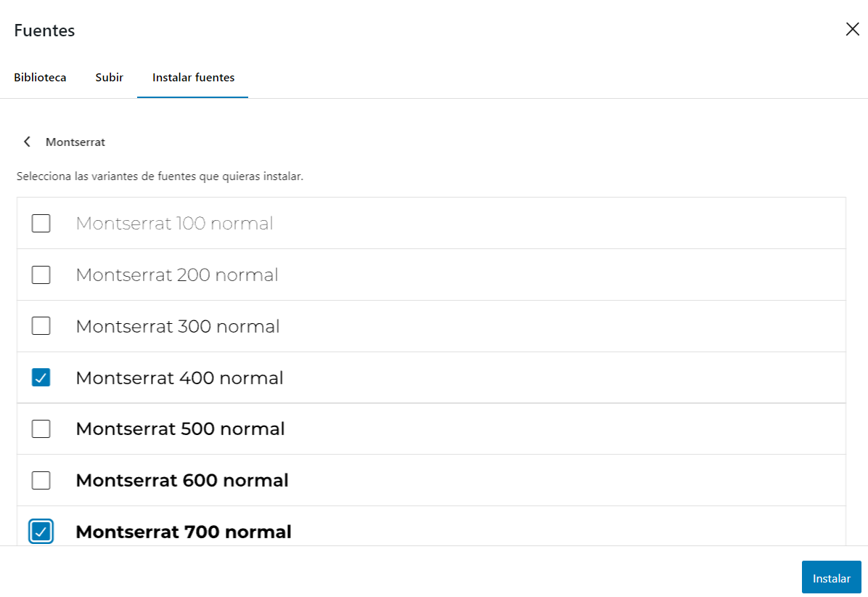Click the Montserrat breadcrumb title

click(75, 142)
